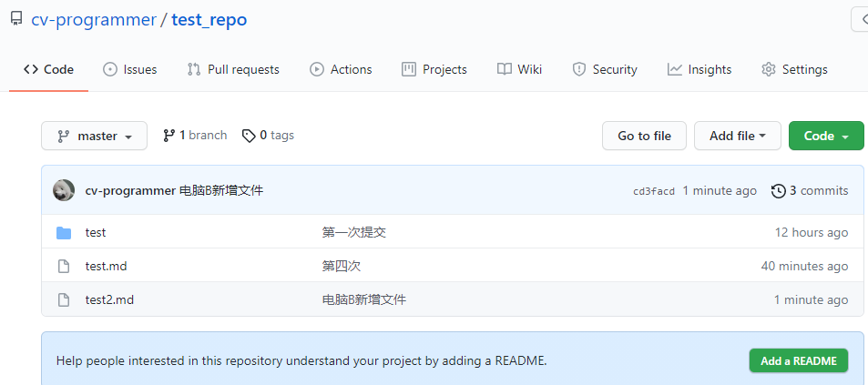Click the test.md file icon
Screen dimensions: 868x385
pos(64,266)
